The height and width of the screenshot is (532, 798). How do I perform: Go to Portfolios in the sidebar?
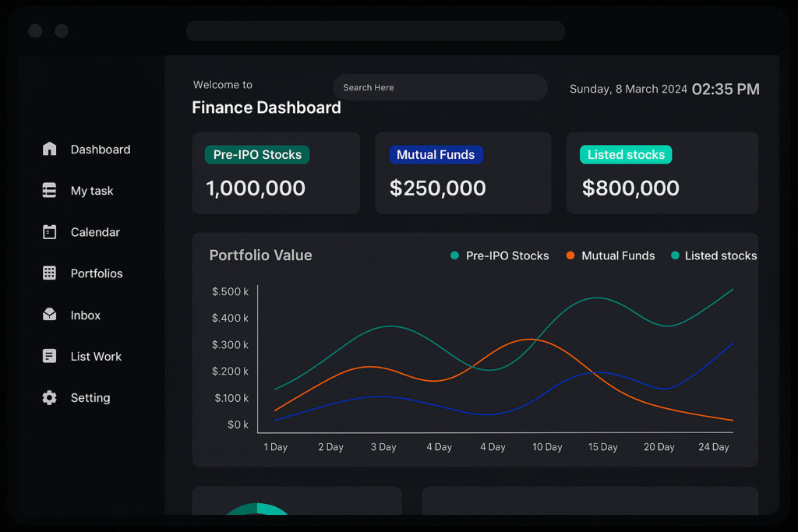97,273
